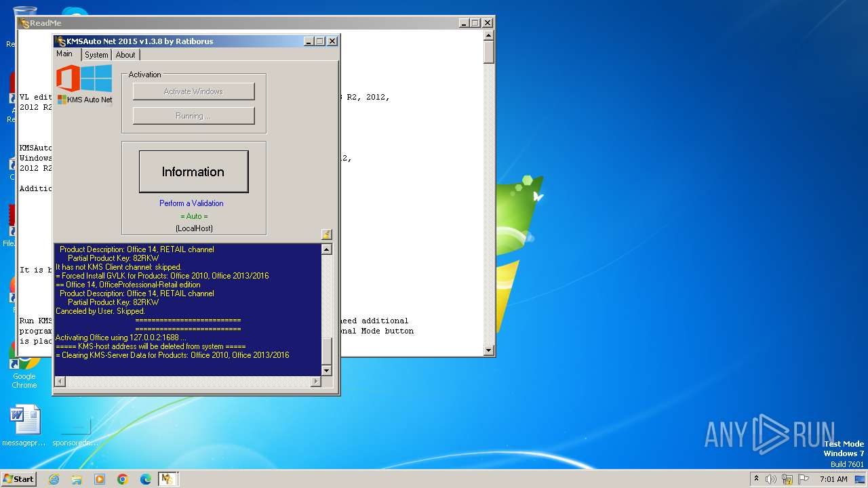
Task: Open Internet Explorer from the taskbar
Action: click(54, 479)
